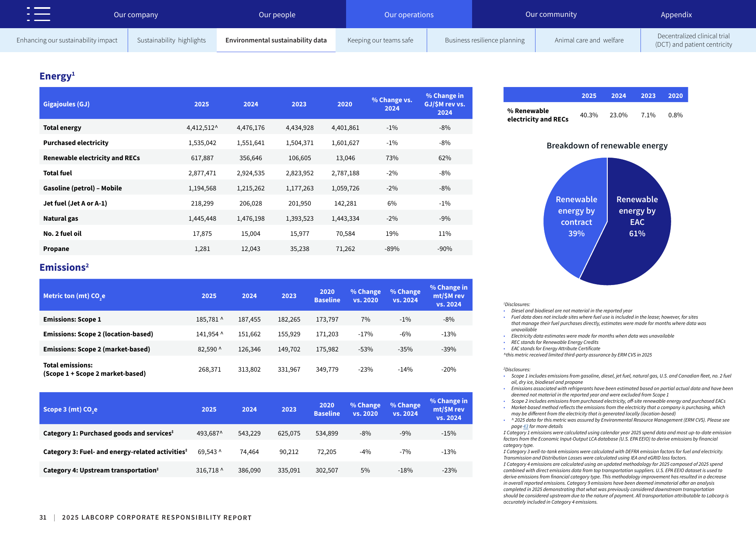
Task: Select Natural gas 2020 value 1,443,334
Action: pyautogui.click(x=345, y=219)
